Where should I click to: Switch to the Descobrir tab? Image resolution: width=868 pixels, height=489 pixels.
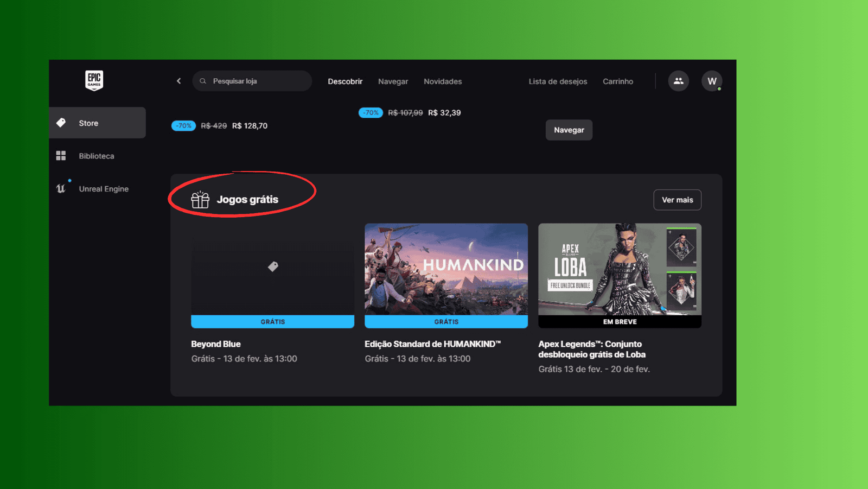pos(345,81)
